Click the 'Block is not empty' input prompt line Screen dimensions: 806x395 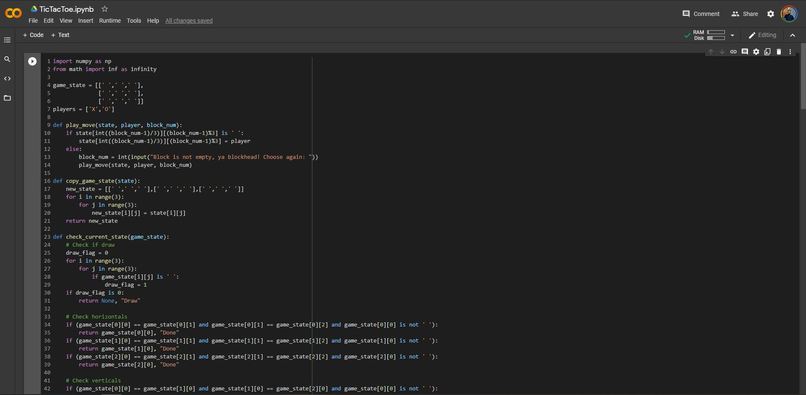coord(198,157)
